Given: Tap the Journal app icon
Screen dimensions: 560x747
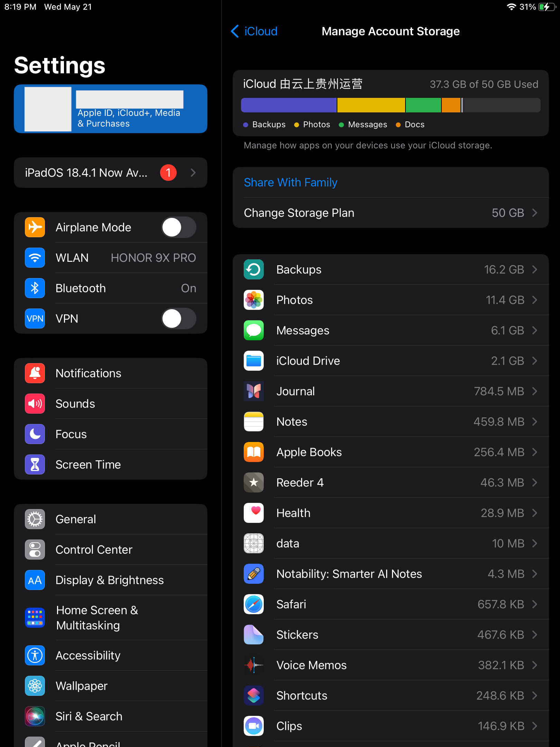Looking at the screenshot, I should pos(254,391).
